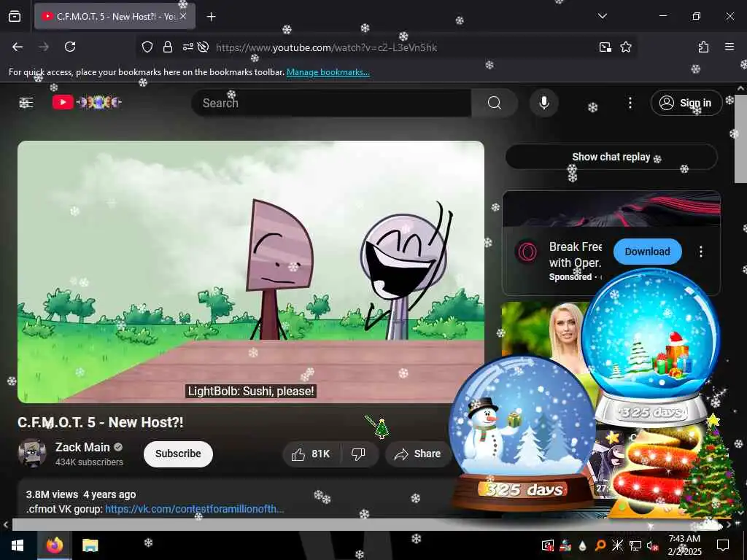This screenshot has width=747, height=560.
Task: Click the gifts snow globe widget
Action: coord(651,348)
